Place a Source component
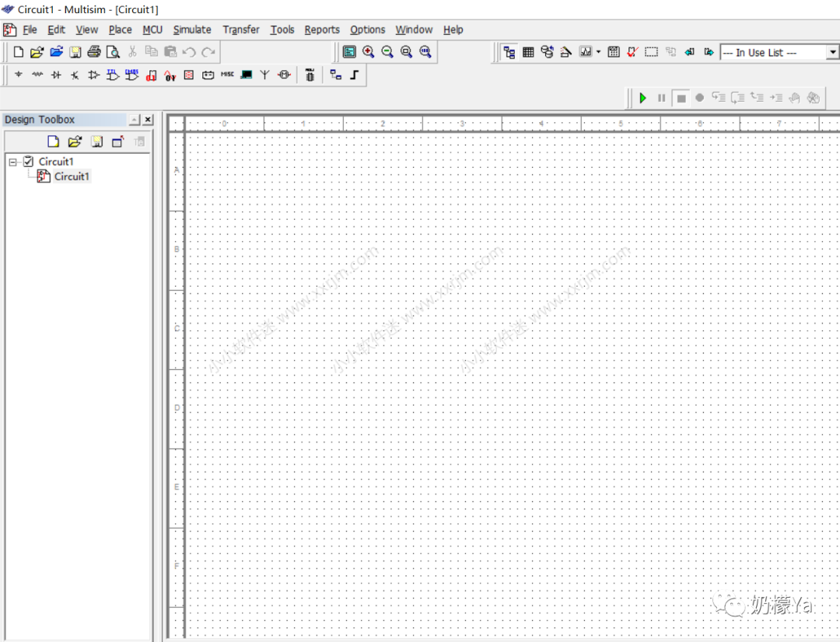 pyautogui.click(x=19, y=75)
